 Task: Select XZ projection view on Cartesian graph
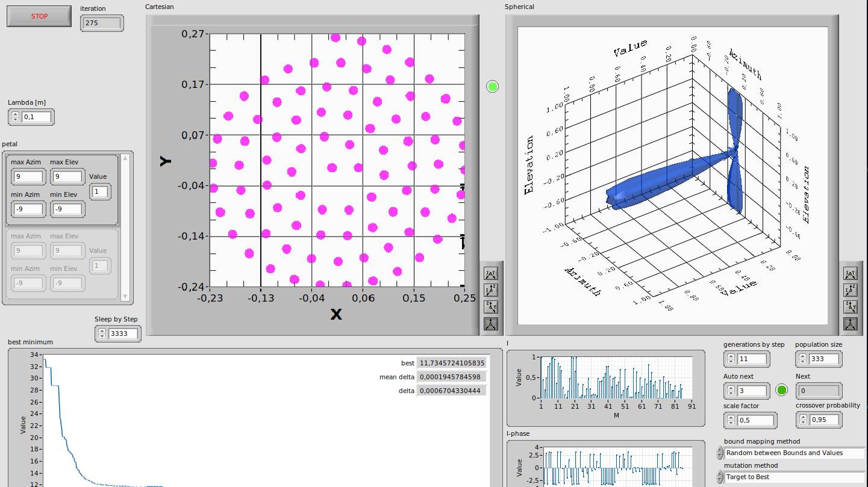(491, 291)
